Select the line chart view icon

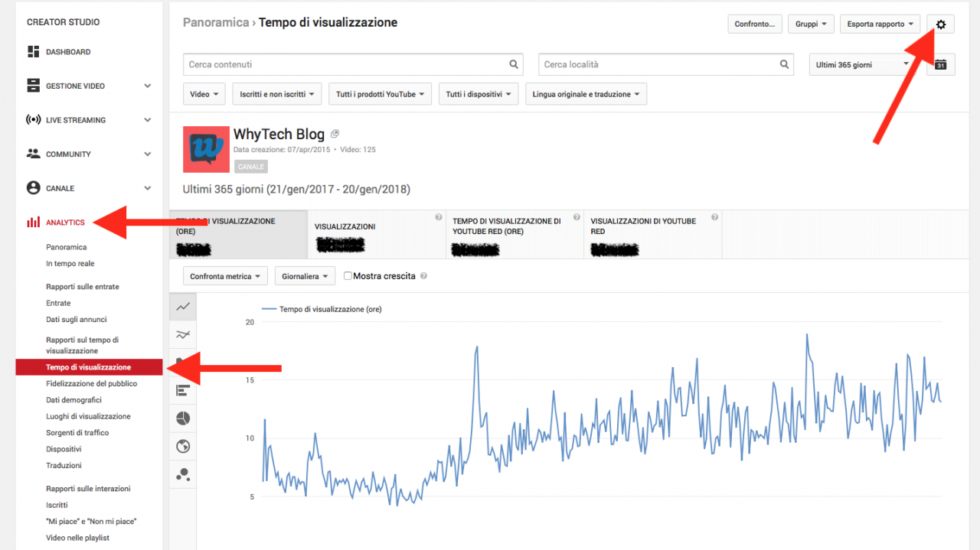tap(183, 307)
